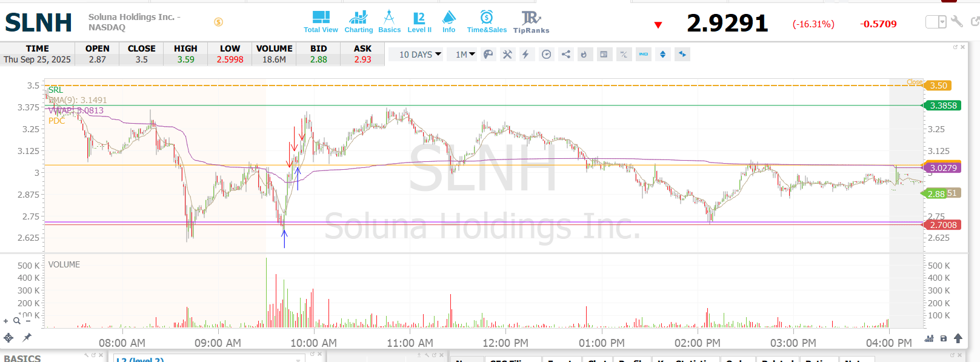Click the SRL indicator label
The image size is (980, 362).
point(55,90)
